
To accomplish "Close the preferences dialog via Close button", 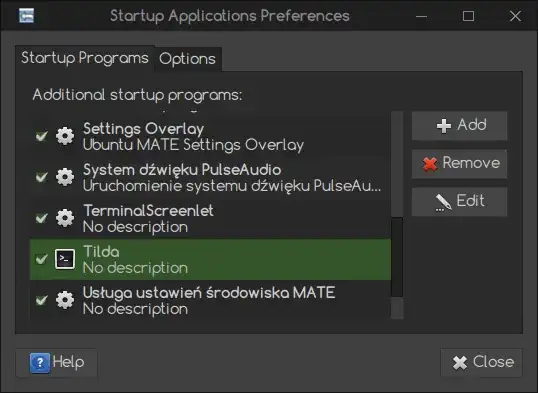I will click(481, 363).
